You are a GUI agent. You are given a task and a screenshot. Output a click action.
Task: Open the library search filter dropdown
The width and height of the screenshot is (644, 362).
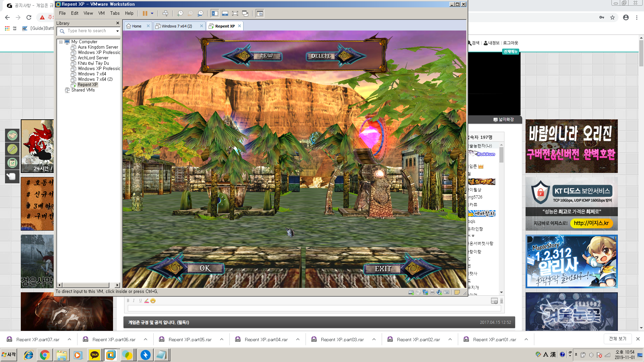click(x=117, y=31)
